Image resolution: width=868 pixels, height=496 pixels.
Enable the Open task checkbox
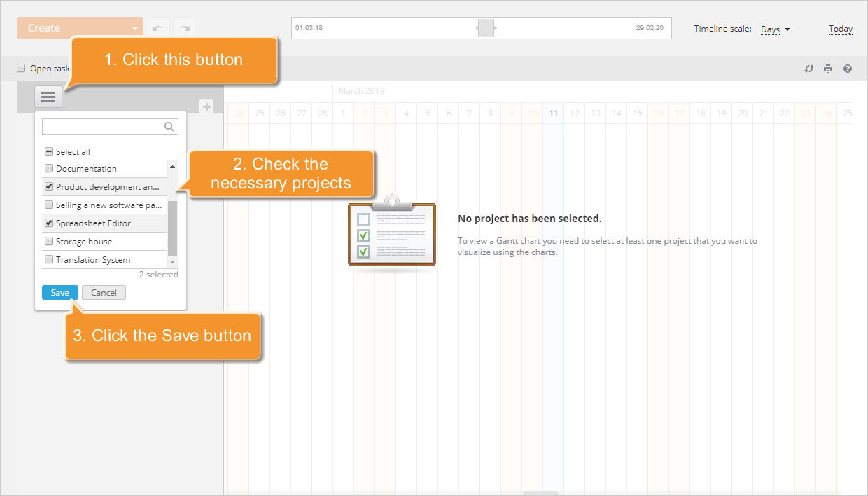(20, 68)
